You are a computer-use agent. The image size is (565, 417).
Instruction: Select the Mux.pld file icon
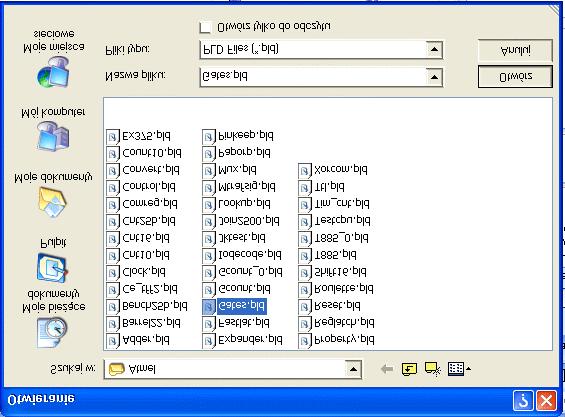tap(209, 170)
